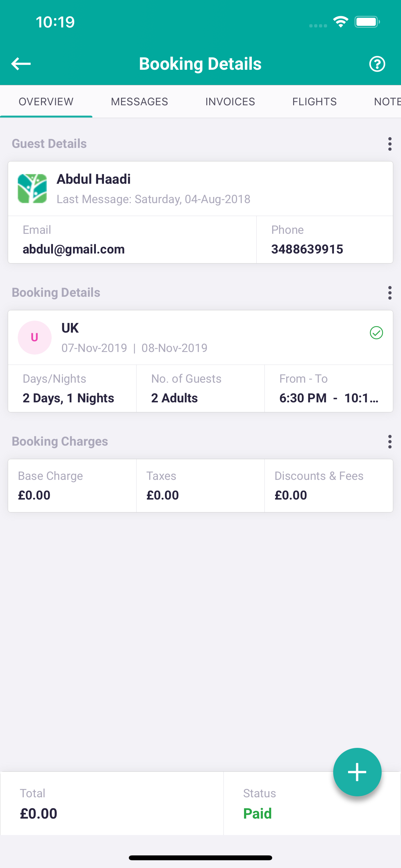Switch to the Messages tab
The height and width of the screenshot is (868, 401).
[139, 101]
